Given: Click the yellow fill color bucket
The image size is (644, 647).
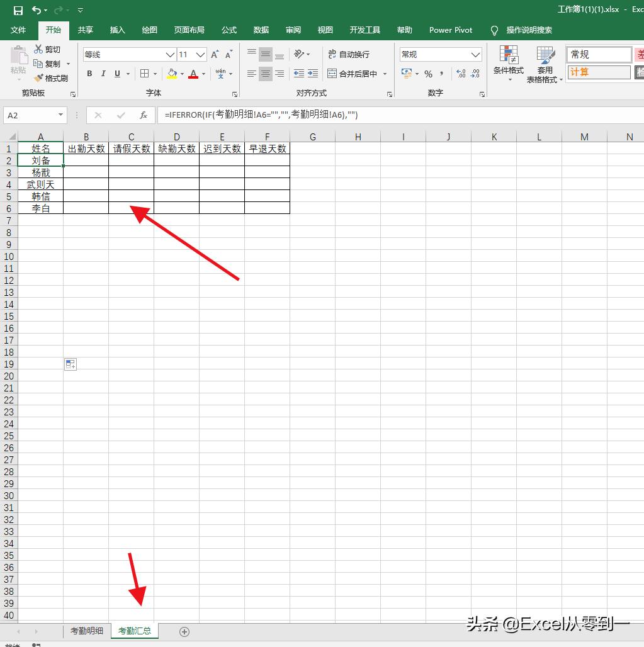Looking at the screenshot, I should pos(172,74).
